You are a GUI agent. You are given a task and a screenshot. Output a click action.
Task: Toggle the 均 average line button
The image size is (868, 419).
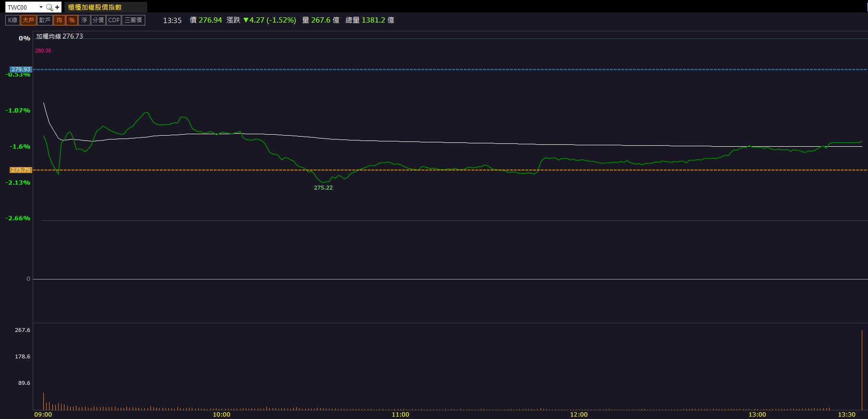[x=59, y=20]
